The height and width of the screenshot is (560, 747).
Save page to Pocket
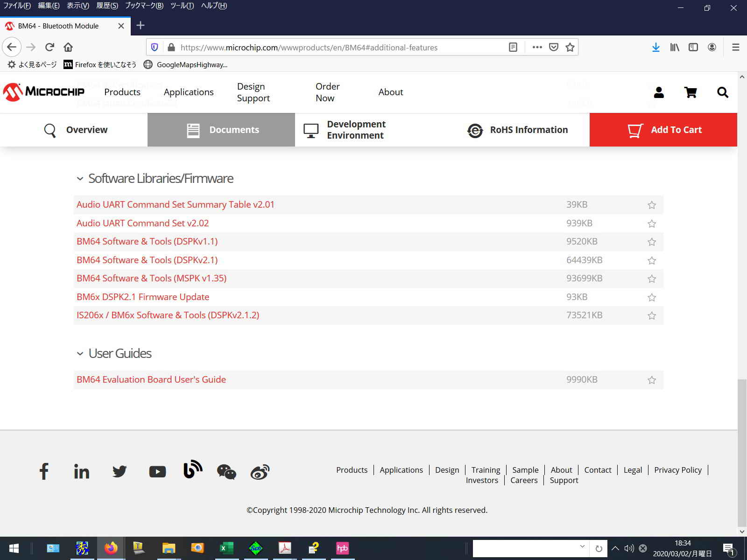554,47
